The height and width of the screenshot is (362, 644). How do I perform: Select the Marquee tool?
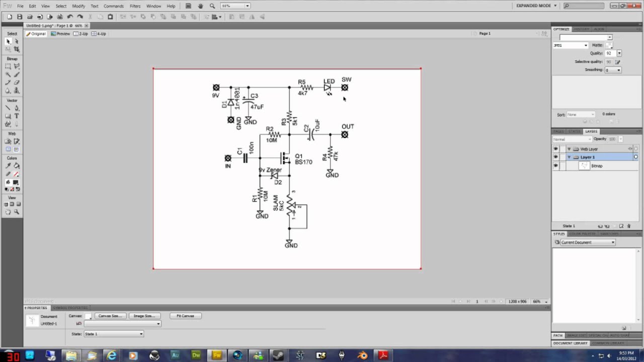[x=8, y=66]
